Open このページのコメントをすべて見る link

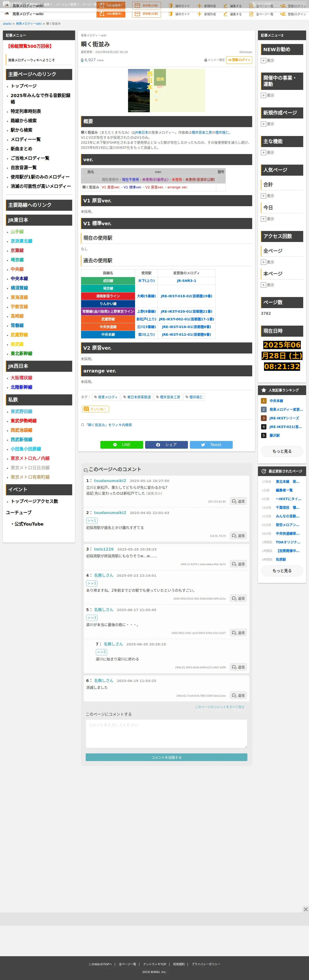pos(219,707)
